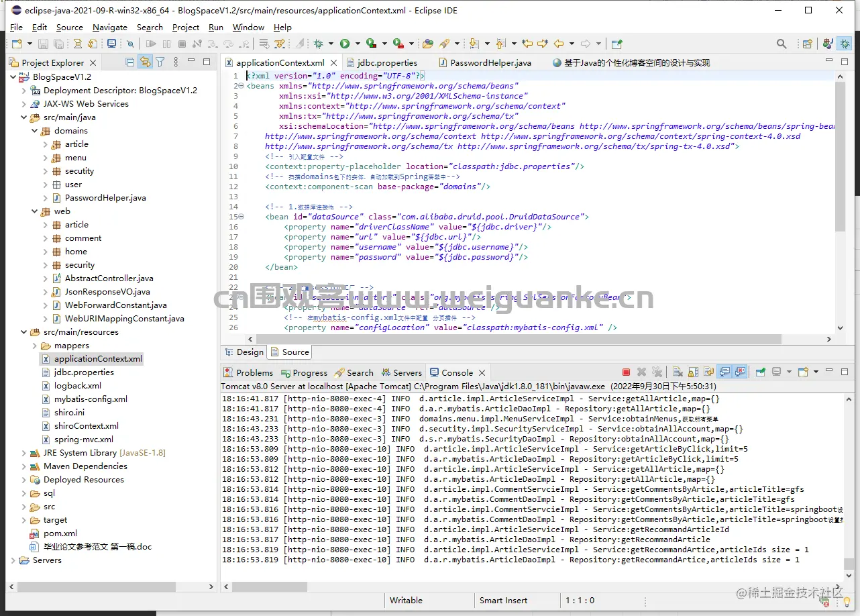Image resolution: width=860 pixels, height=616 pixels.
Task: Click the Open Perspective icon
Action: tap(808, 44)
